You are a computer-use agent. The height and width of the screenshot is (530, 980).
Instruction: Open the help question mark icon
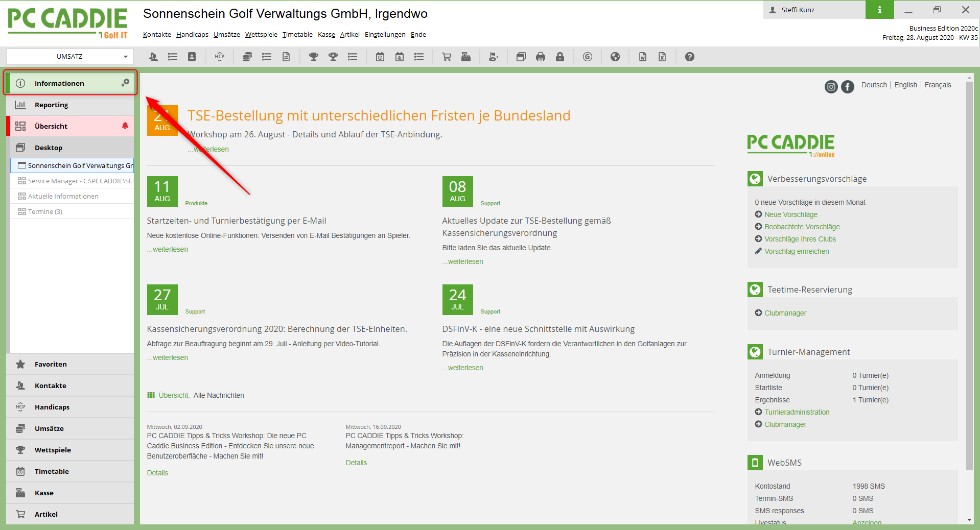pos(690,57)
